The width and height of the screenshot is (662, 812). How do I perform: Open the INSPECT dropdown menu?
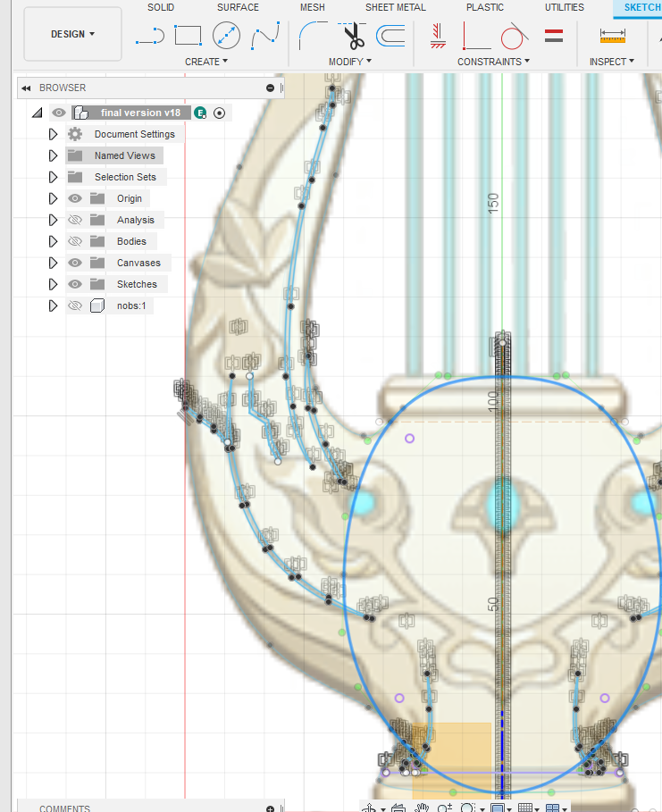[612, 62]
